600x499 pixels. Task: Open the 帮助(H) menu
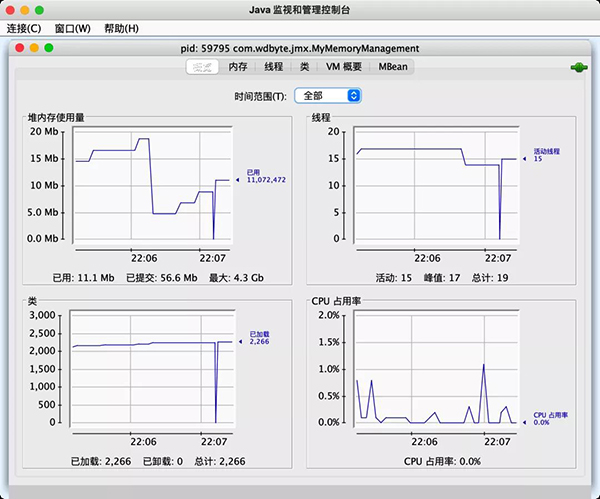coord(121,28)
